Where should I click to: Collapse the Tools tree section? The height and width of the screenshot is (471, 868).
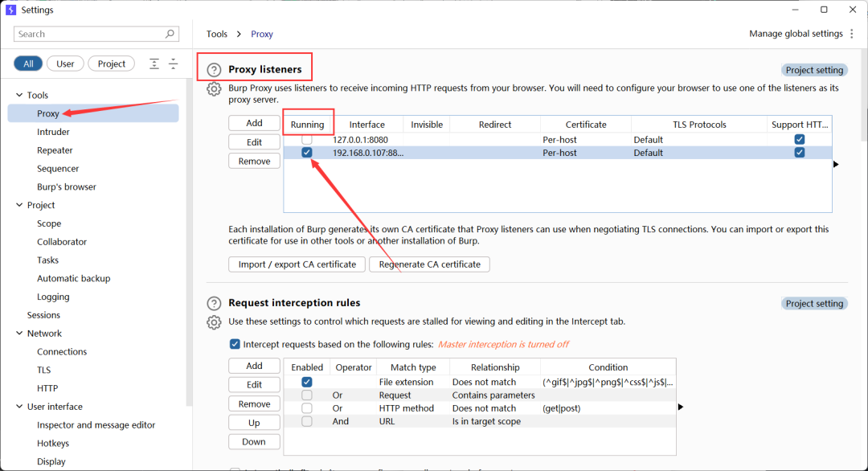[19, 95]
